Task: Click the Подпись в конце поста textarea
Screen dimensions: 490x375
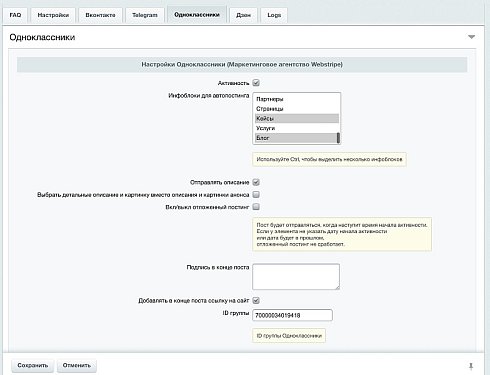Action: pyautogui.click(x=296, y=277)
